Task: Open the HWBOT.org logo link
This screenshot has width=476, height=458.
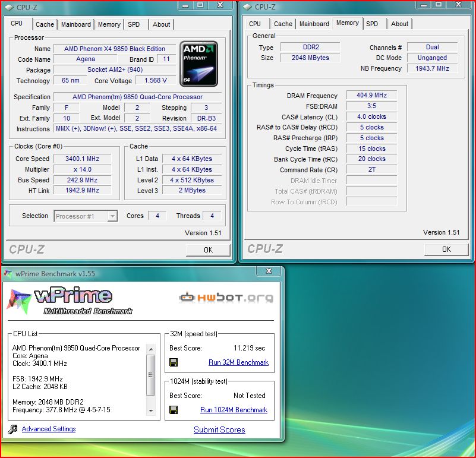Action: (x=226, y=298)
